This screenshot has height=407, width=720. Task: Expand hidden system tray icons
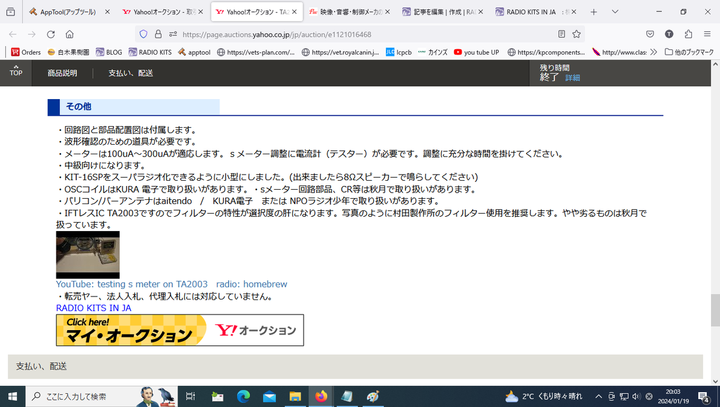point(598,396)
